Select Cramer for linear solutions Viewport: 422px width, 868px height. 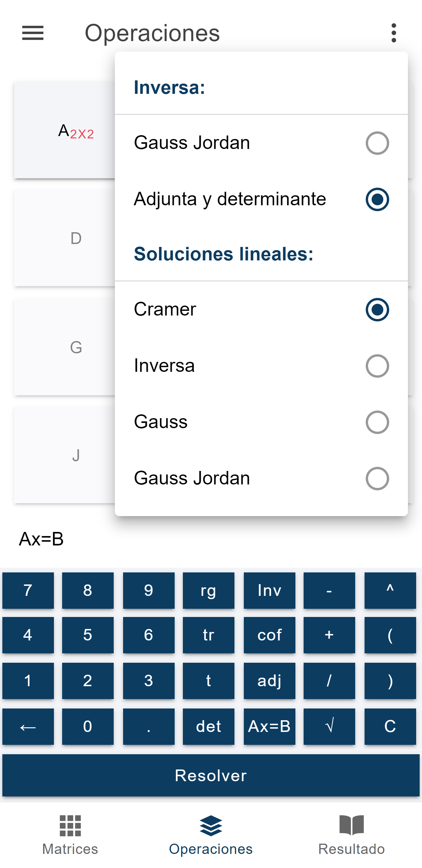(261, 309)
